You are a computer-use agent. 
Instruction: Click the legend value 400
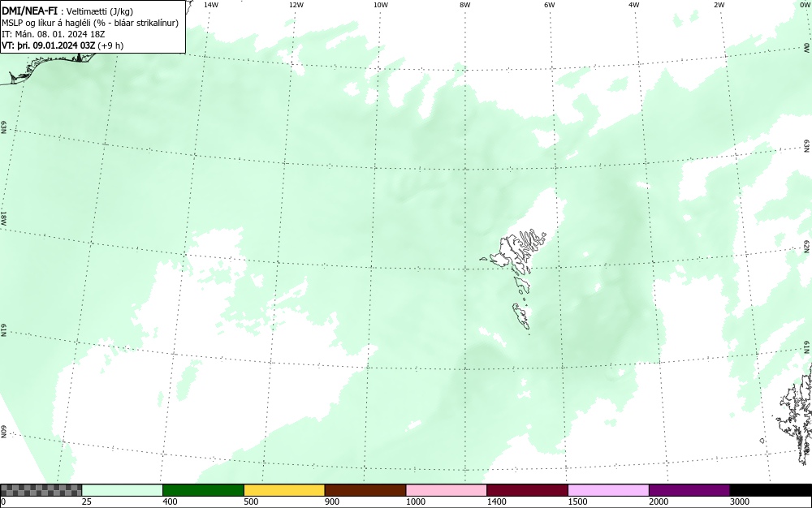[170, 502]
